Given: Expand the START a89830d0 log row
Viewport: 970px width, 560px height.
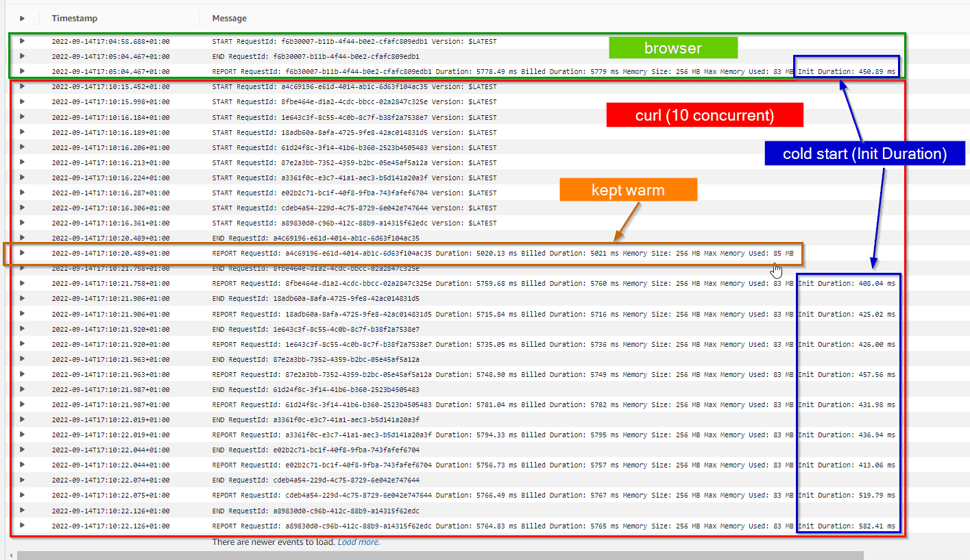Looking at the screenshot, I should coord(22,223).
